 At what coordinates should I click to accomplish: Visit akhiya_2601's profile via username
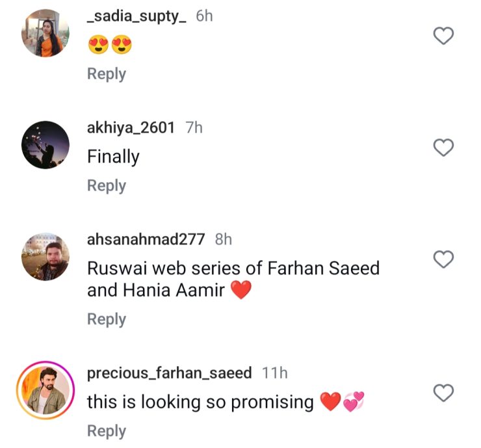131,127
